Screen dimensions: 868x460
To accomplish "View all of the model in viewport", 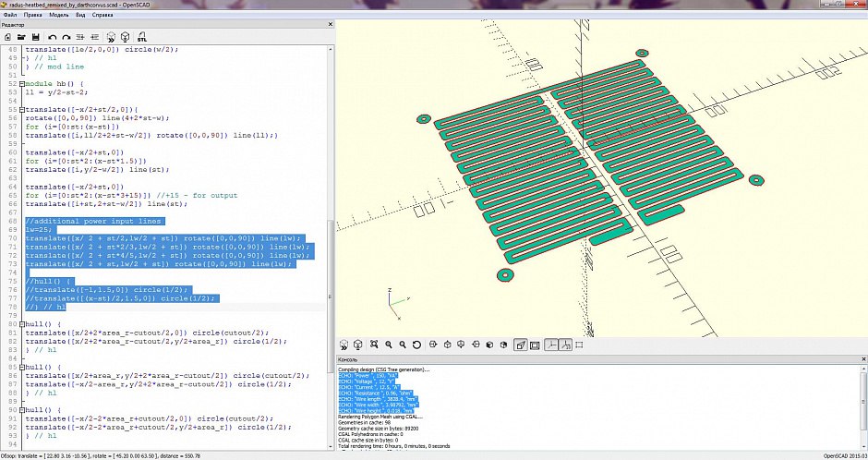I will (374, 345).
